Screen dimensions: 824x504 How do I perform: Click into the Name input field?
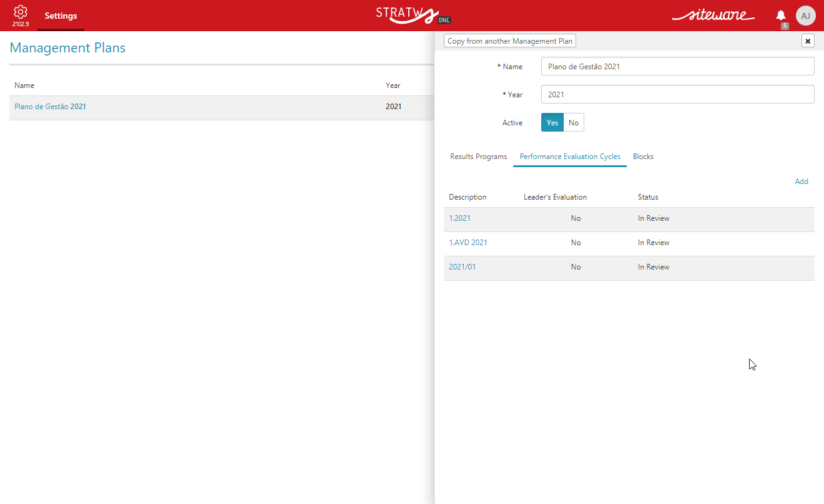677,66
